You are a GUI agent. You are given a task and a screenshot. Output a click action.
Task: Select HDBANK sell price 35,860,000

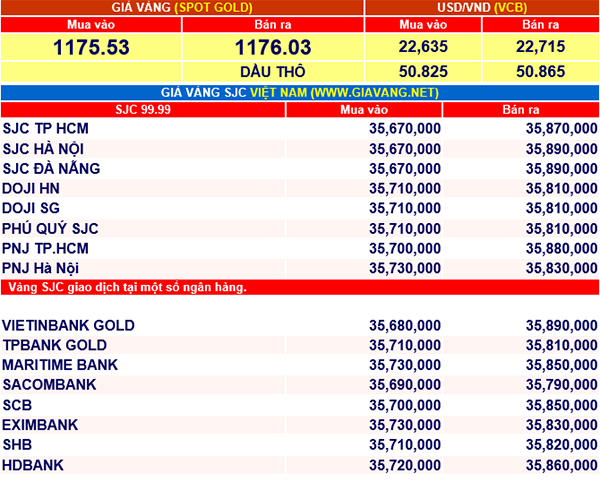pyautogui.click(x=561, y=465)
